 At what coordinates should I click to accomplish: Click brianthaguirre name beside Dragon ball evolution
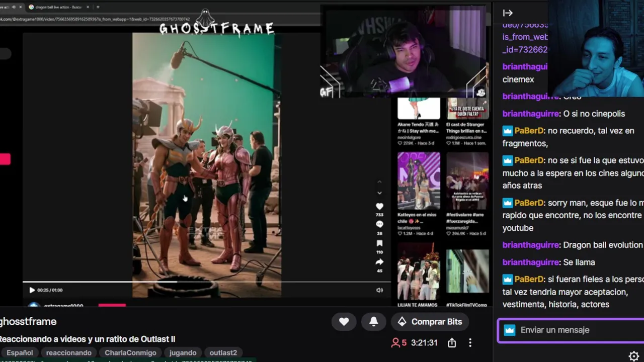tap(531, 245)
